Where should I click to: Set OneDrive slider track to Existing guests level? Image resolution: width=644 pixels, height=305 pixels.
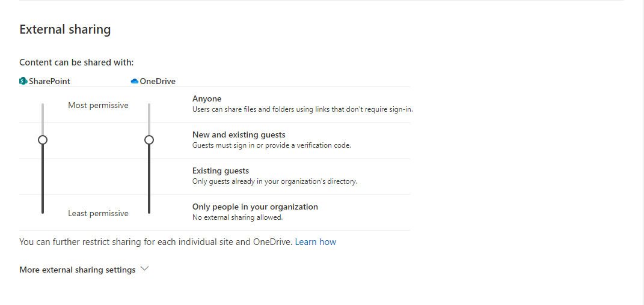[x=149, y=176]
